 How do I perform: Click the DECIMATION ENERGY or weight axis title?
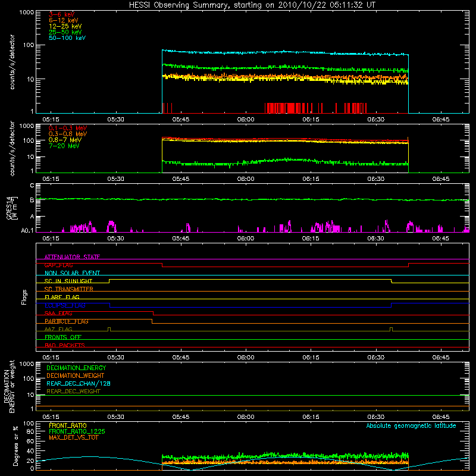coord(9,386)
